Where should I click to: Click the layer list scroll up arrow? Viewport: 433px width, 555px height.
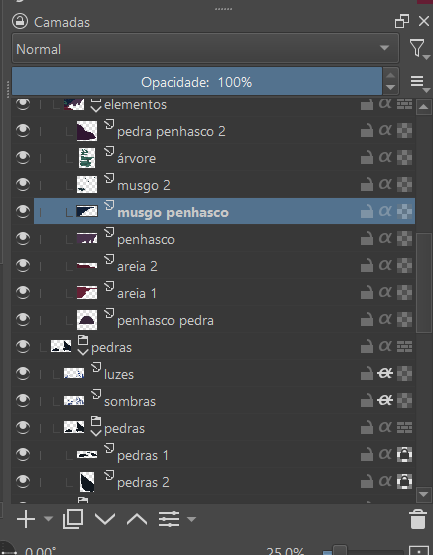[x=424, y=107]
